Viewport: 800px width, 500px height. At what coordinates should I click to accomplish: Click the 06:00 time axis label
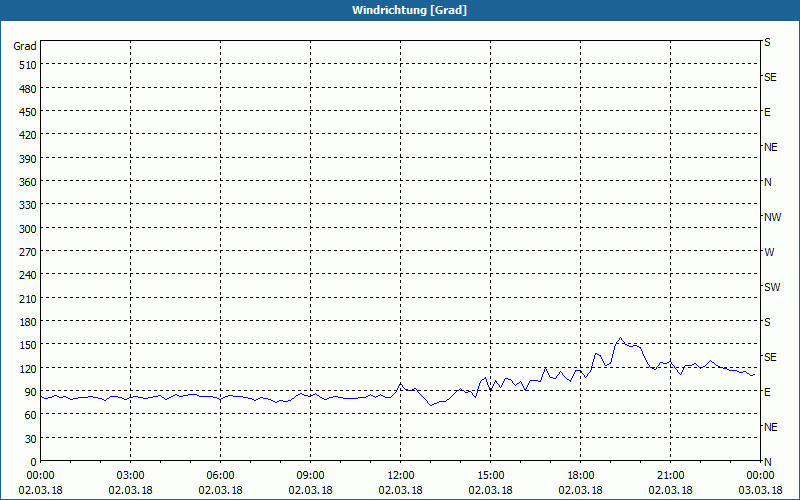(220, 476)
